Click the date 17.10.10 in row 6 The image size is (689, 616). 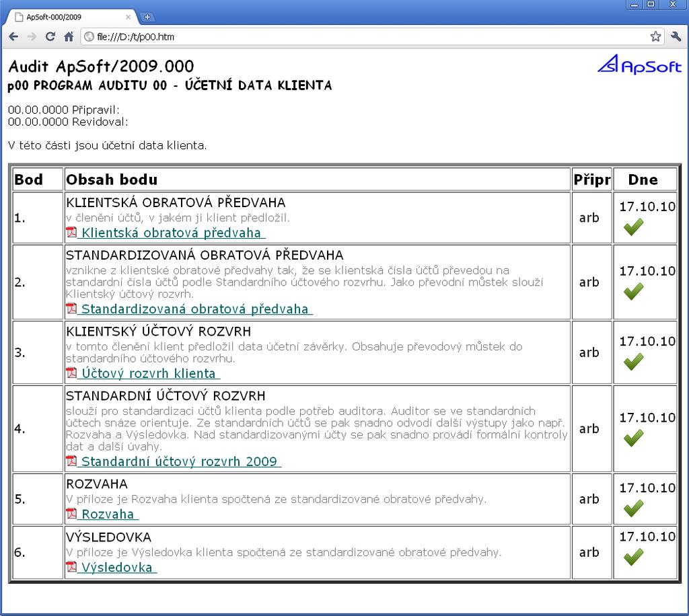coord(647,537)
